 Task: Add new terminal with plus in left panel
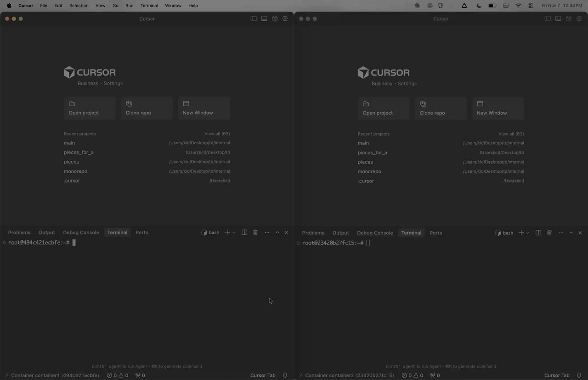tap(227, 233)
